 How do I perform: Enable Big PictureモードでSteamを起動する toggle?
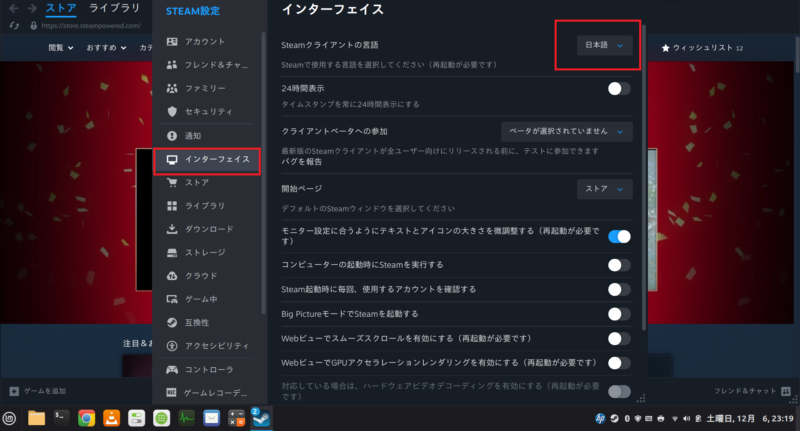619,314
